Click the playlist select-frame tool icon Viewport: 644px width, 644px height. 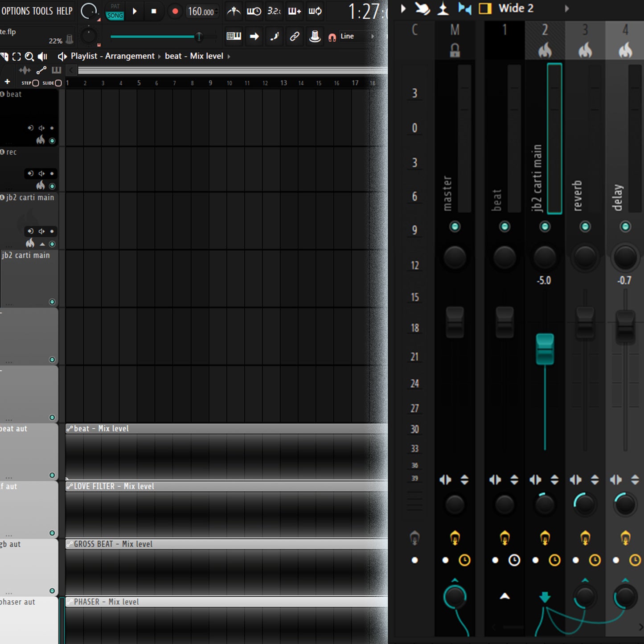[16, 57]
